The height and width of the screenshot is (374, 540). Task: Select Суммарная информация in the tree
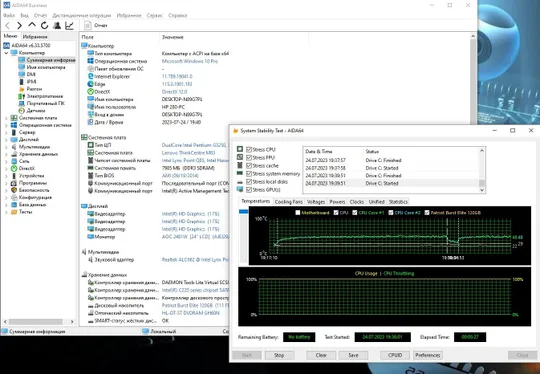click(51, 60)
